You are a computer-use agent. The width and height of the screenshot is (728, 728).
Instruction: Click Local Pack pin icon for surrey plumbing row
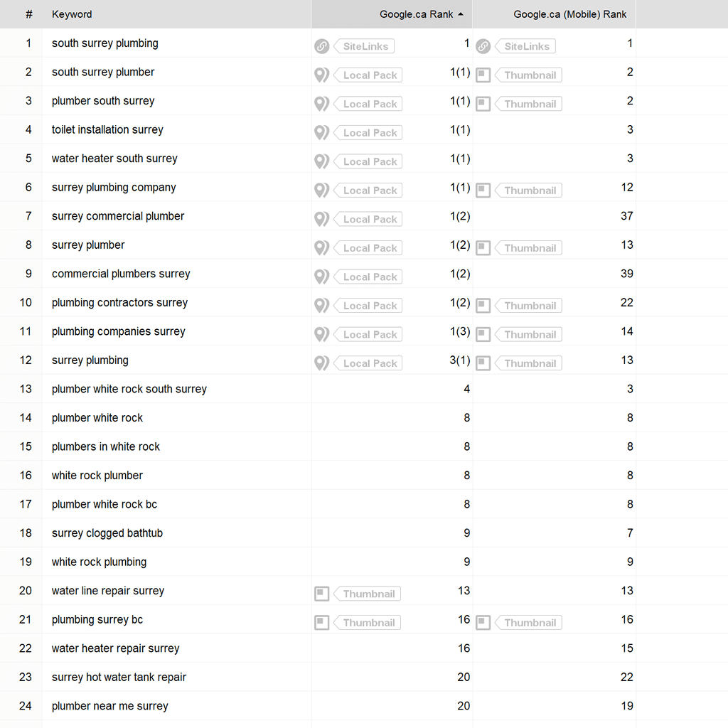tap(322, 363)
